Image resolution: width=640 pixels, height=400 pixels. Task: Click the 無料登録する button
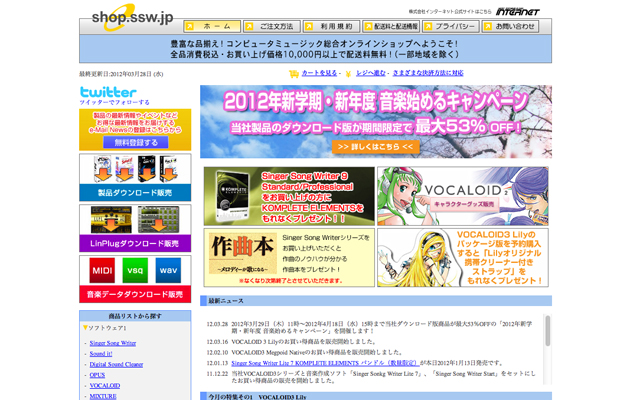(x=136, y=142)
